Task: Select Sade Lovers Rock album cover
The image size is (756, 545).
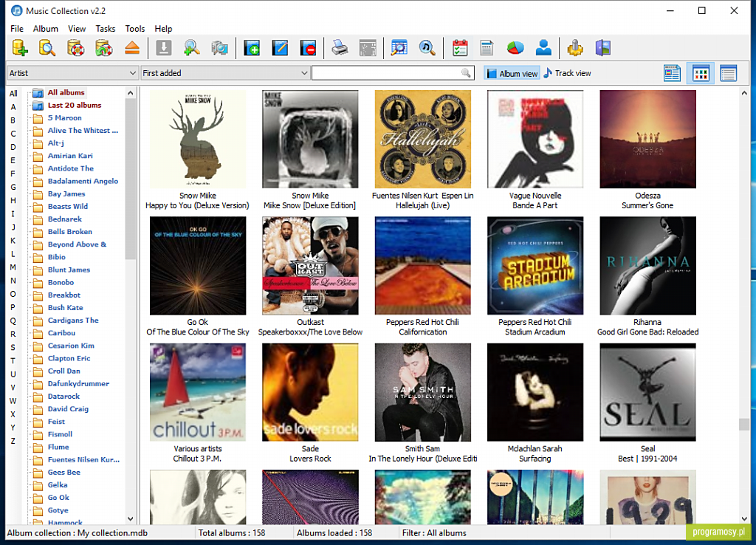Action: pos(310,392)
